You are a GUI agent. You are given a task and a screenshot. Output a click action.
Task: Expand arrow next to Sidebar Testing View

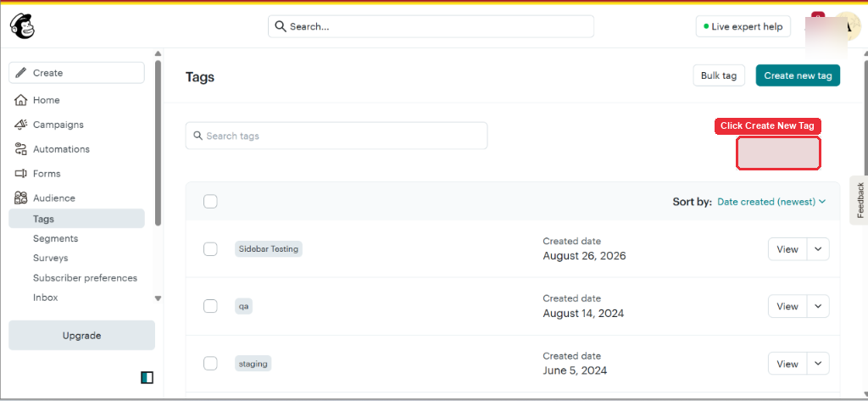(x=818, y=249)
